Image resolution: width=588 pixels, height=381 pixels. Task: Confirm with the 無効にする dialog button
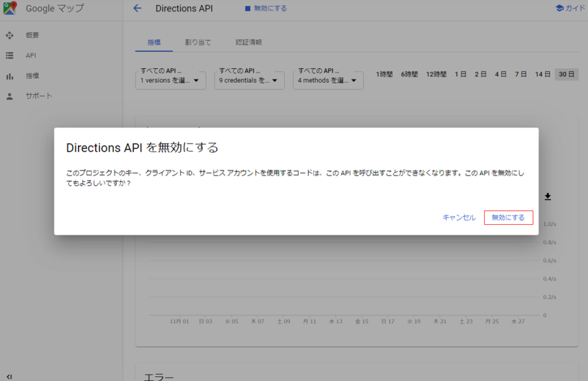(x=508, y=217)
